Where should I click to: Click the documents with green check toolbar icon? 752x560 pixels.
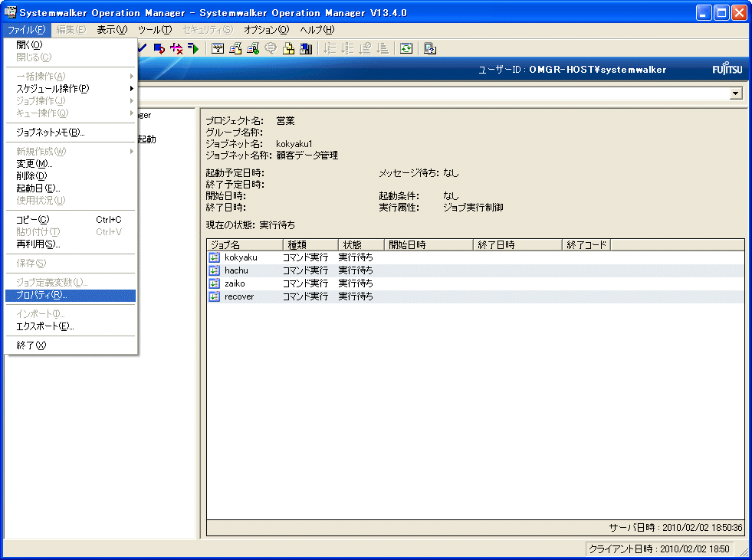pos(253,48)
